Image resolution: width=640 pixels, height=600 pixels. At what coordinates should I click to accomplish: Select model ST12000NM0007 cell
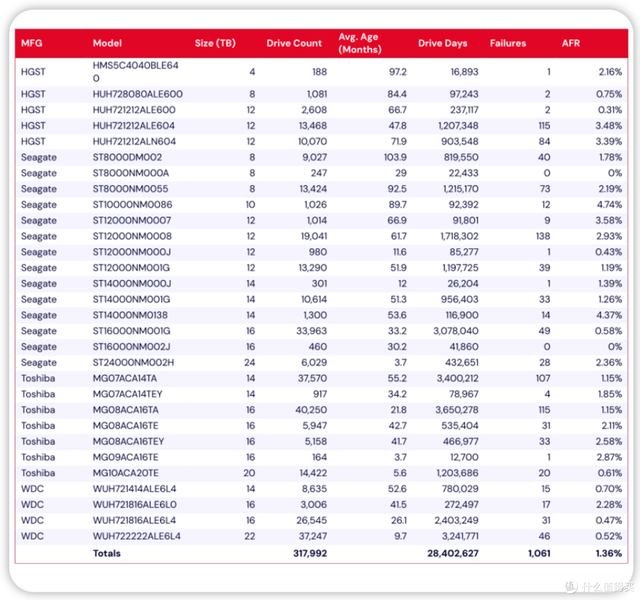[132, 221]
